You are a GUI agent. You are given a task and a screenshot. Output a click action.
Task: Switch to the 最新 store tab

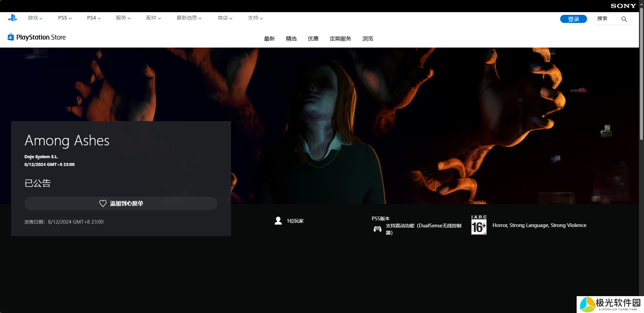point(269,39)
